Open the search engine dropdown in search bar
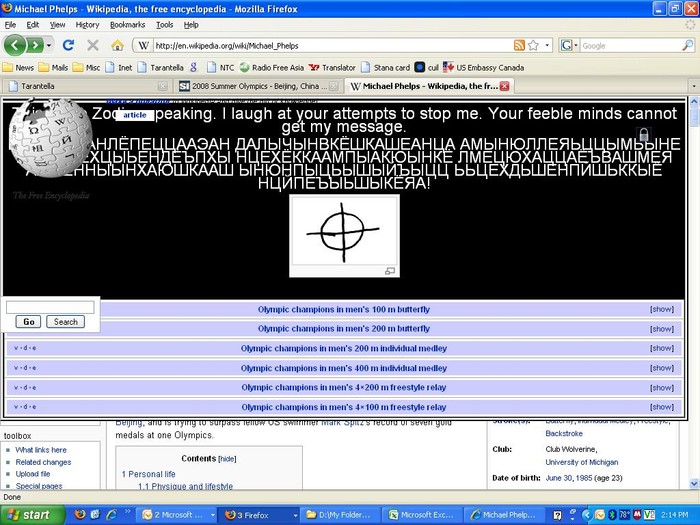Image resolution: width=700 pixels, height=525 pixels. point(567,45)
